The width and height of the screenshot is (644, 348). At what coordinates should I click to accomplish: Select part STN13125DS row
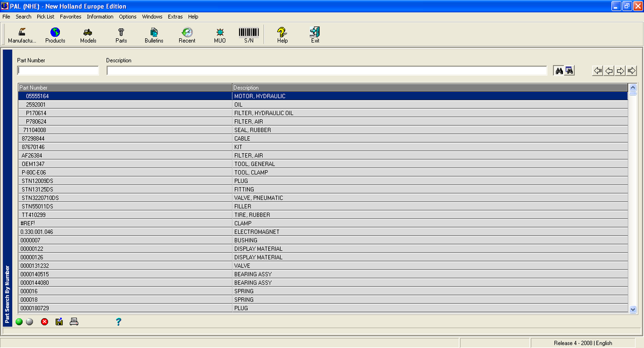[323, 190]
